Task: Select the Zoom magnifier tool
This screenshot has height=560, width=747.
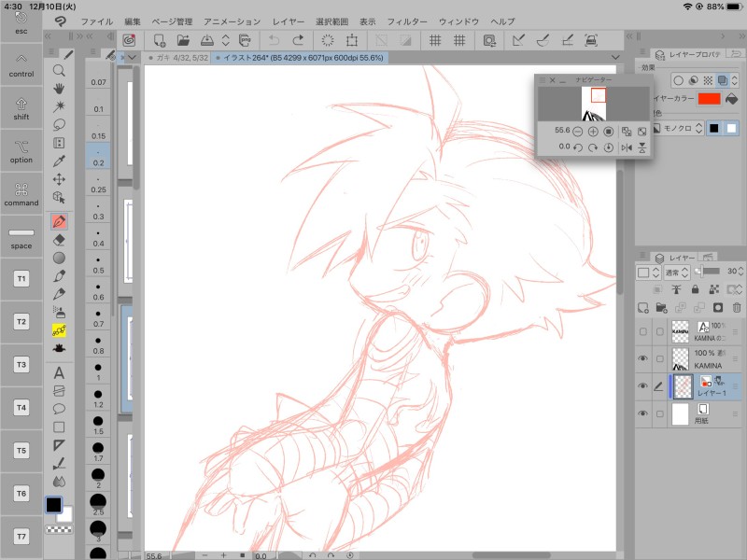Action: (x=59, y=71)
